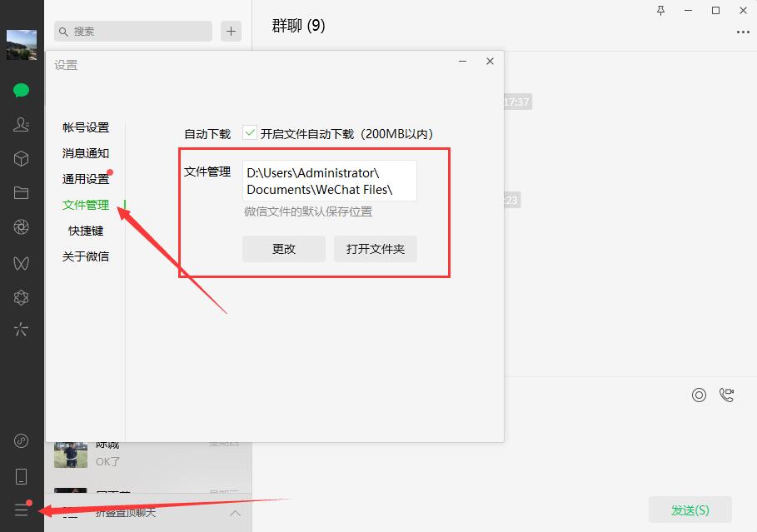Image resolution: width=757 pixels, height=532 pixels.
Task: Open the Chat Files folder icon
Action: [x=21, y=192]
